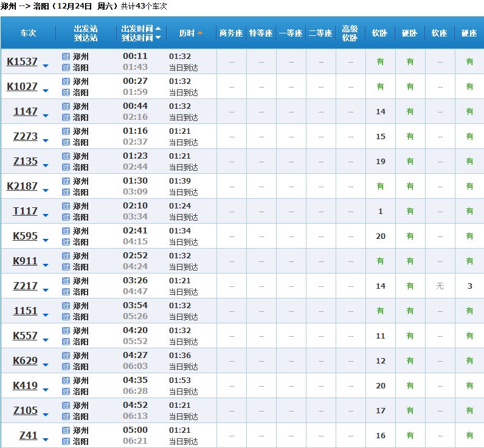The image size is (484, 448).
Task: Expand stop details arrow for train K1027
Action: pyautogui.click(x=46, y=91)
